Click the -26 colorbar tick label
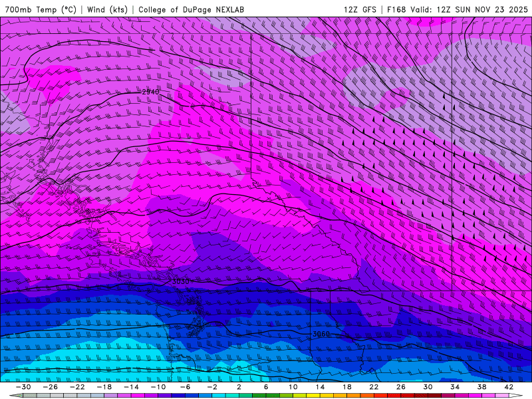This screenshot has height=399, width=532. click(51, 387)
